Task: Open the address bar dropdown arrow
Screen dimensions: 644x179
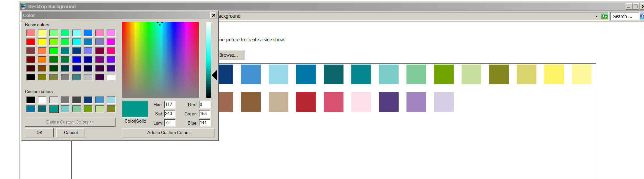Action: point(596,16)
